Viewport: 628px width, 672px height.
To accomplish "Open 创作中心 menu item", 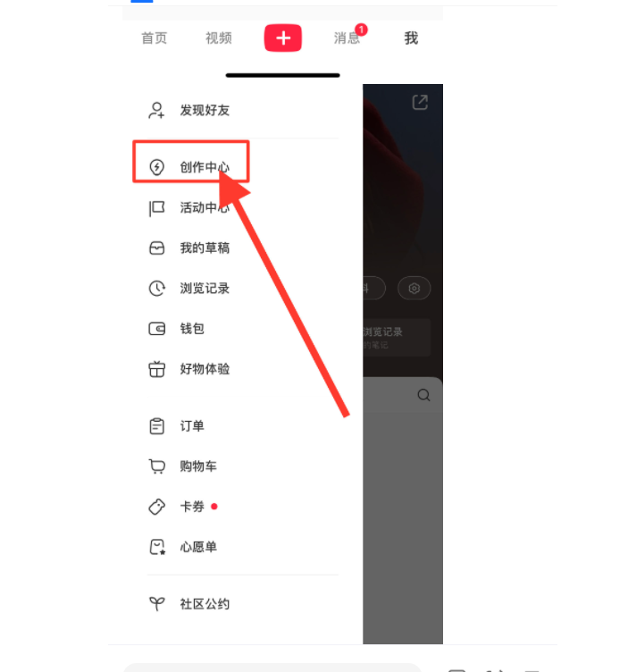I will (191, 166).
